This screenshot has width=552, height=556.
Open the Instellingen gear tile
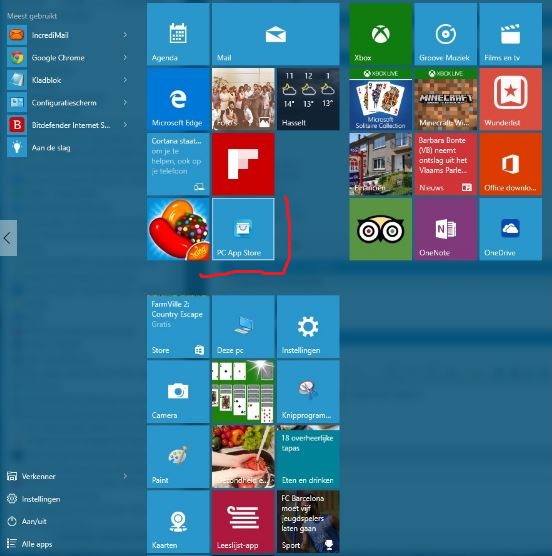pyautogui.click(x=308, y=327)
